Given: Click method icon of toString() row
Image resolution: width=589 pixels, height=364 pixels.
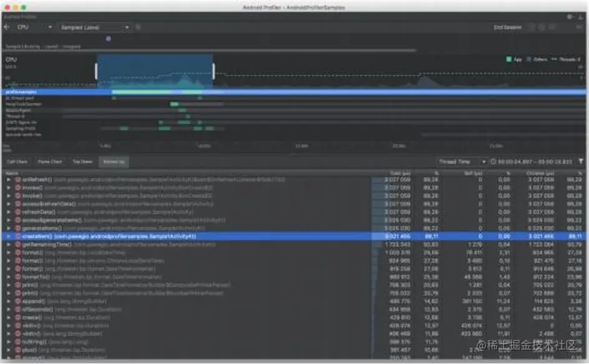Looking at the screenshot, I should click(17, 342).
